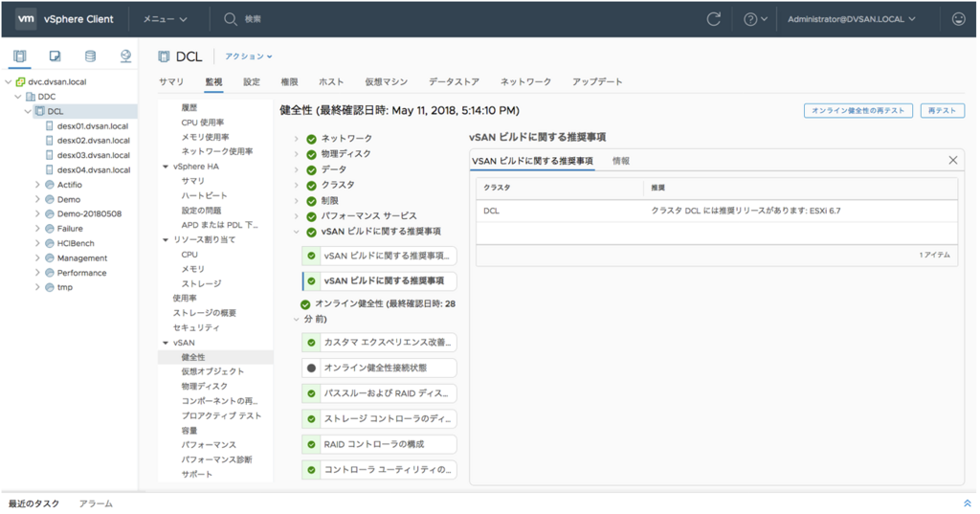
Task: Expand the ネットワーク health category
Action: tap(297, 138)
